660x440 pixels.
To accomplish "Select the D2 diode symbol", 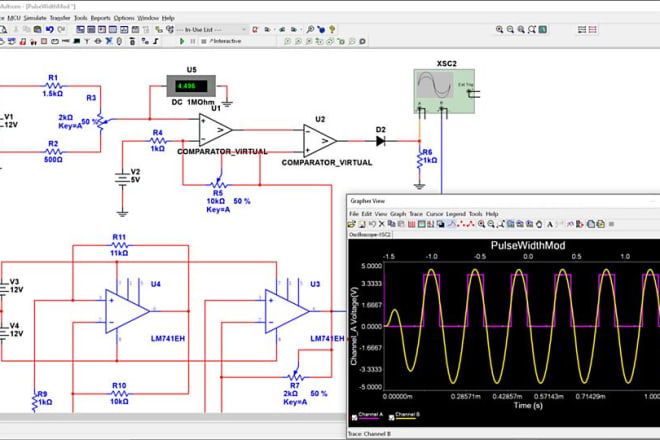I will pos(381,141).
